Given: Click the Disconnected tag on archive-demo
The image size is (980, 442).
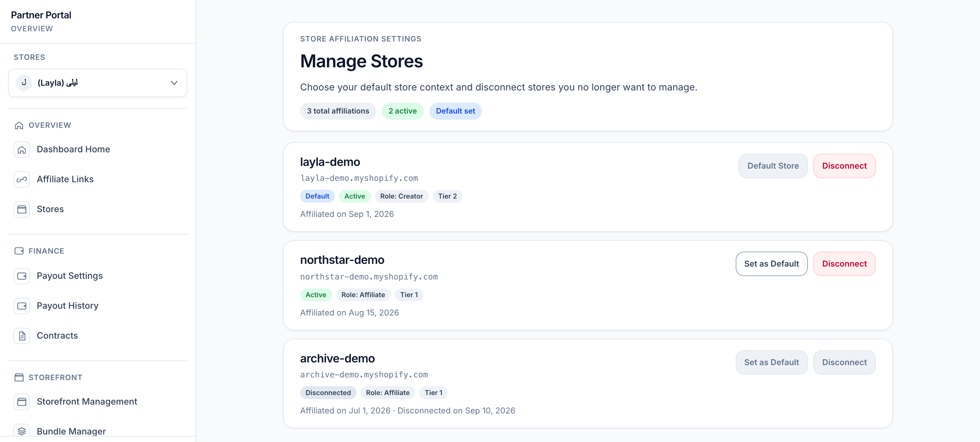Looking at the screenshot, I should click(x=328, y=393).
